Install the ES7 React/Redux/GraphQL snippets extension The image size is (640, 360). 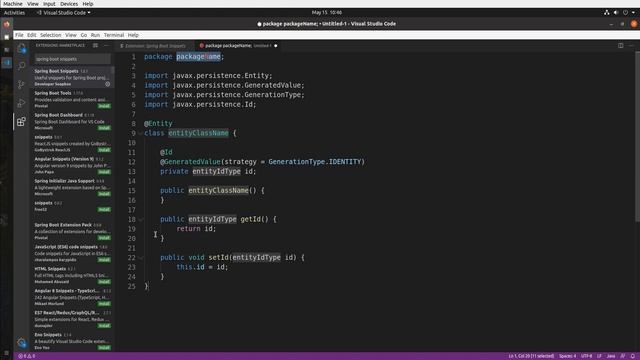[104, 326]
